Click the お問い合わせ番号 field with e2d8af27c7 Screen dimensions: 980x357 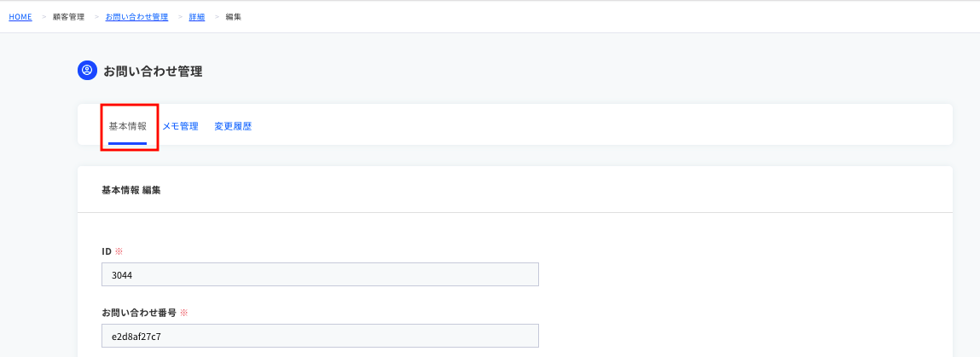(x=320, y=336)
